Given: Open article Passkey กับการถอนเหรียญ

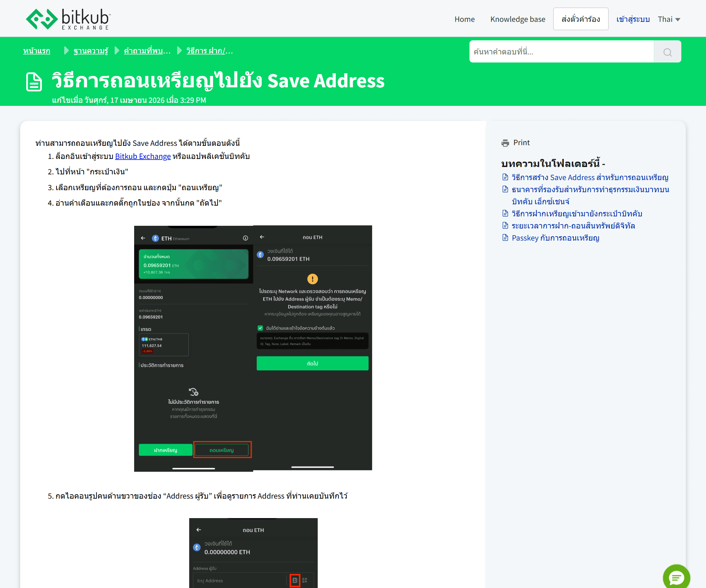Looking at the screenshot, I should 555,238.
